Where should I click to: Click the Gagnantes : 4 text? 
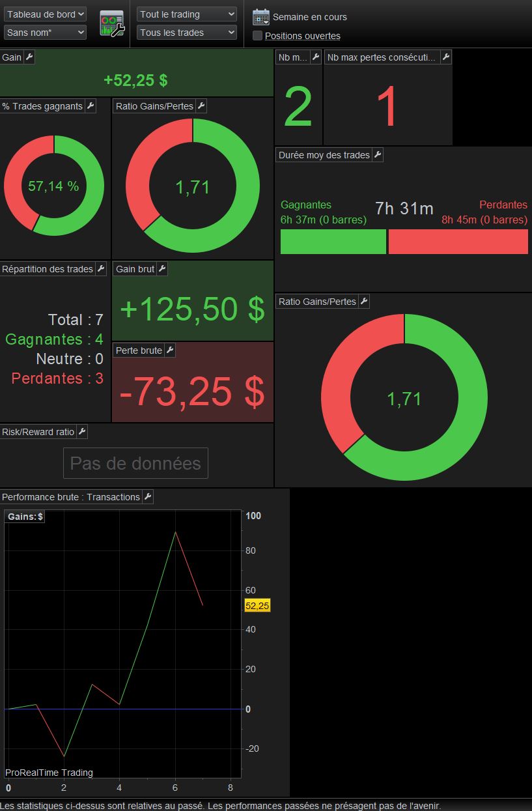coord(54,339)
